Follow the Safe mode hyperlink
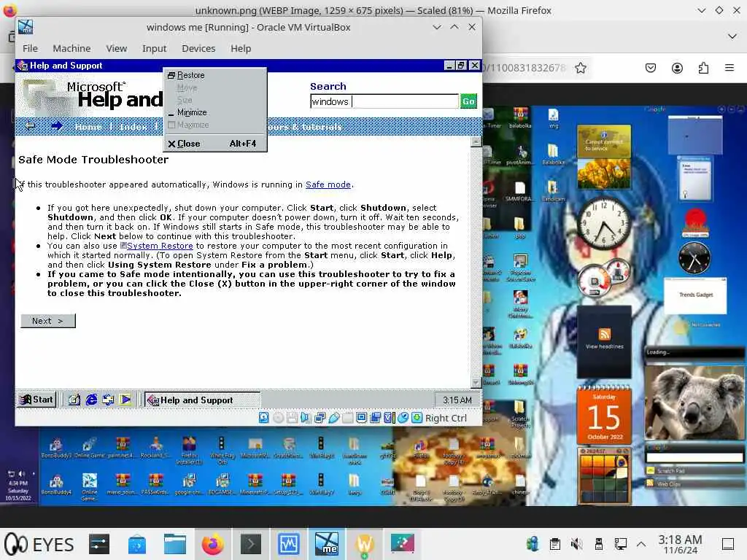The width and height of the screenshot is (747, 560). point(328,184)
